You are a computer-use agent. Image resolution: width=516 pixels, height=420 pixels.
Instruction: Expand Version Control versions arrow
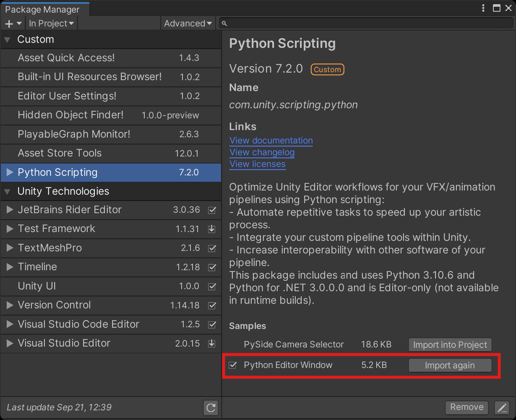coord(10,305)
